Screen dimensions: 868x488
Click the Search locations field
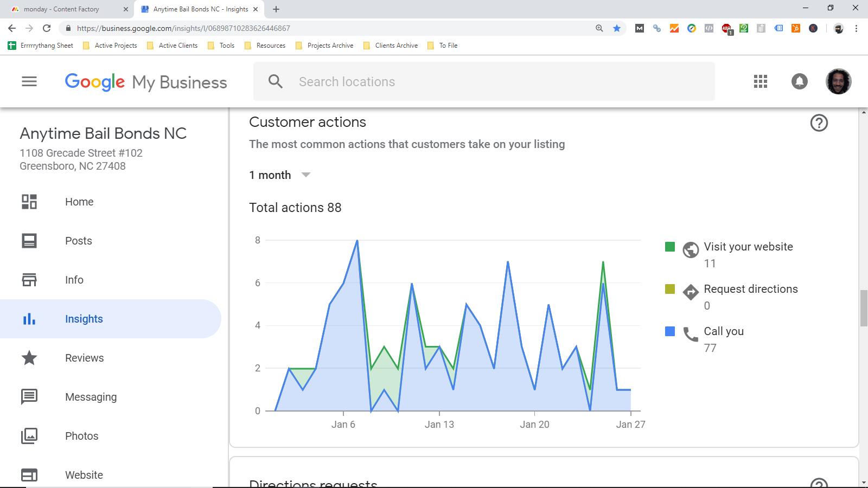click(484, 81)
